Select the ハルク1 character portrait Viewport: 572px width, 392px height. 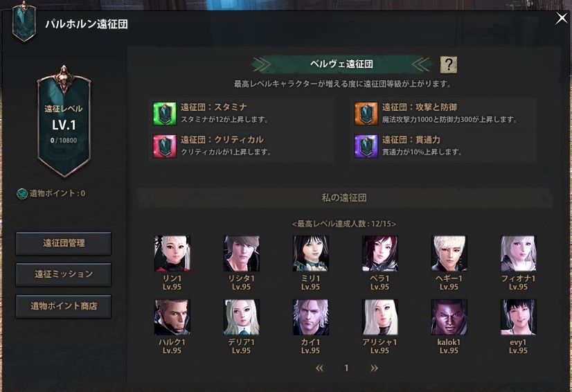click(x=172, y=317)
